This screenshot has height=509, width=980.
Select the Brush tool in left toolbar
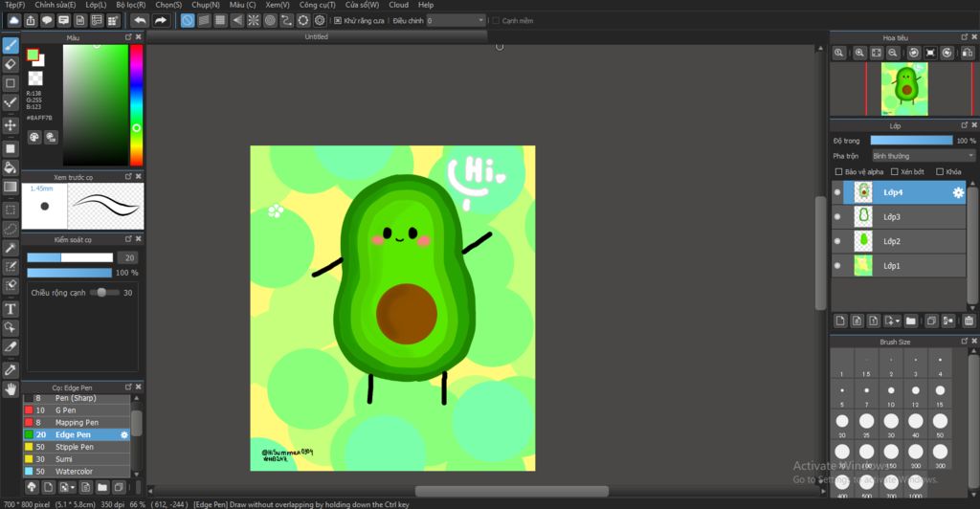pos(11,45)
